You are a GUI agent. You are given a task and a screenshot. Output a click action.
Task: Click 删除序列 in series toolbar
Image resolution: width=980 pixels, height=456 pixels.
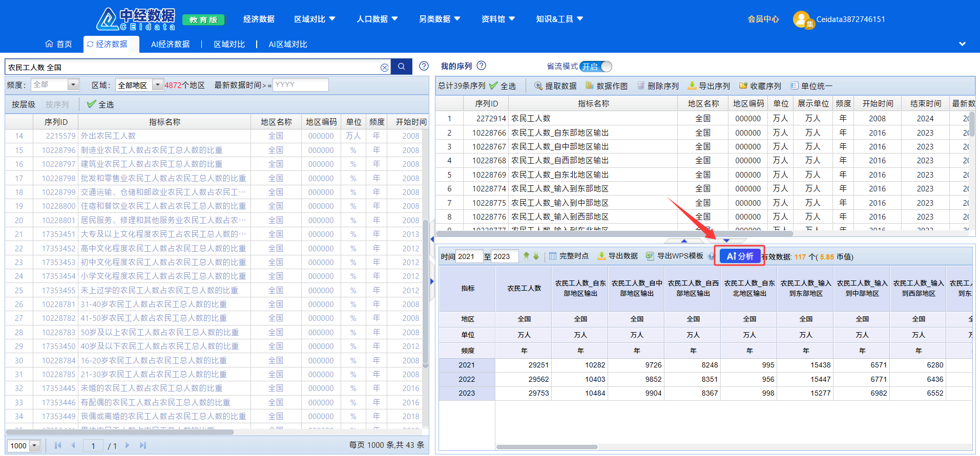641,86
